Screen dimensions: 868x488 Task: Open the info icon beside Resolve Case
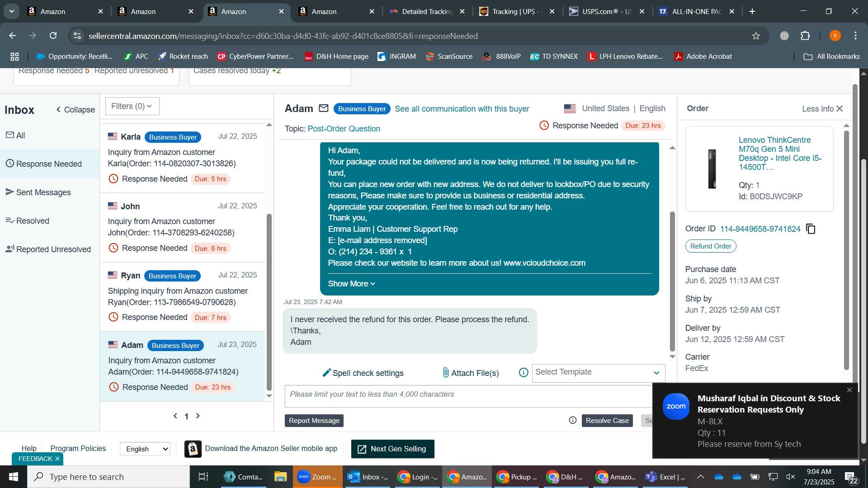(x=573, y=421)
